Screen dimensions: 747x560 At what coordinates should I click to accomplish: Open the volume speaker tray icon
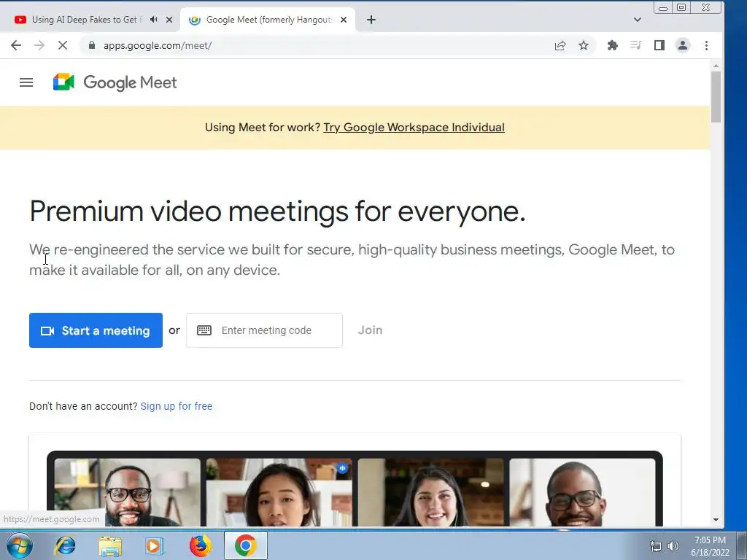673,546
